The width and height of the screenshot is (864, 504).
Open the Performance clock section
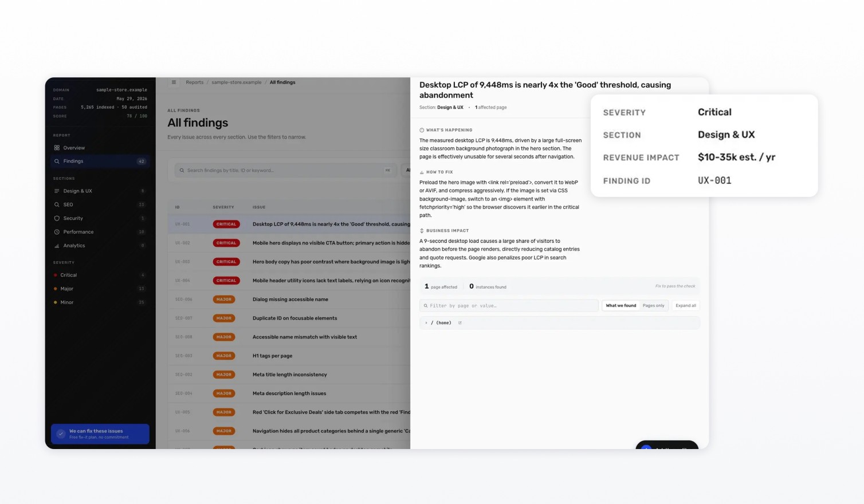pyautogui.click(x=100, y=232)
